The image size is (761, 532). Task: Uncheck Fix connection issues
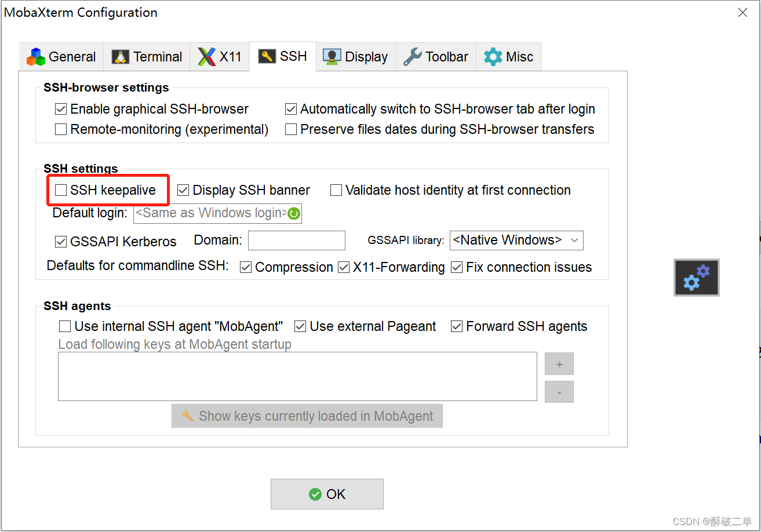(457, 267)
